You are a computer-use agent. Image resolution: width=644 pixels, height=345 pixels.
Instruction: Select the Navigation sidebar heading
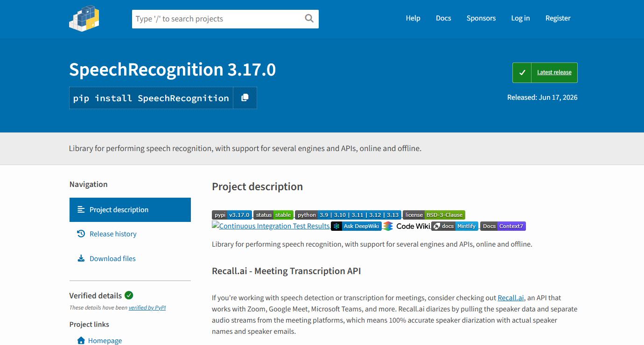89,184
